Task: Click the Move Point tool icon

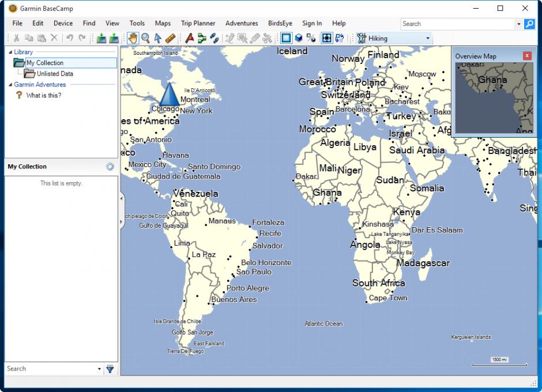Action: point(242,38)
